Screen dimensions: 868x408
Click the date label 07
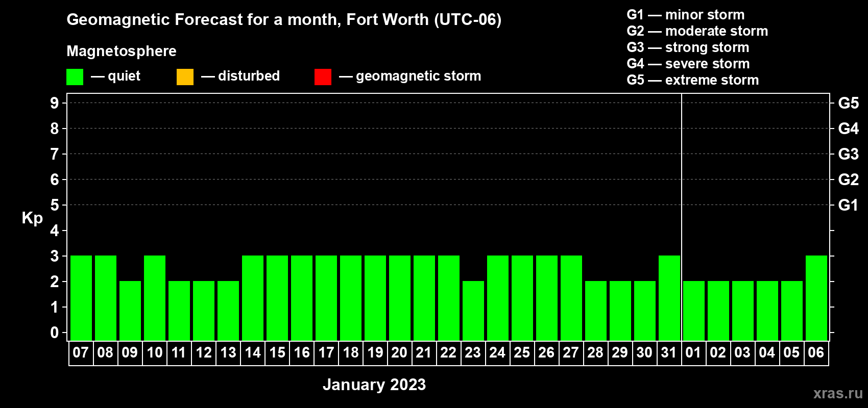point(81,353)
